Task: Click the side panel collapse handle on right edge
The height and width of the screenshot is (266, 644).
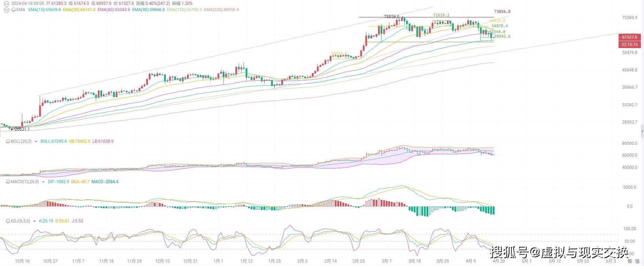Action: (x=642, y=131)
